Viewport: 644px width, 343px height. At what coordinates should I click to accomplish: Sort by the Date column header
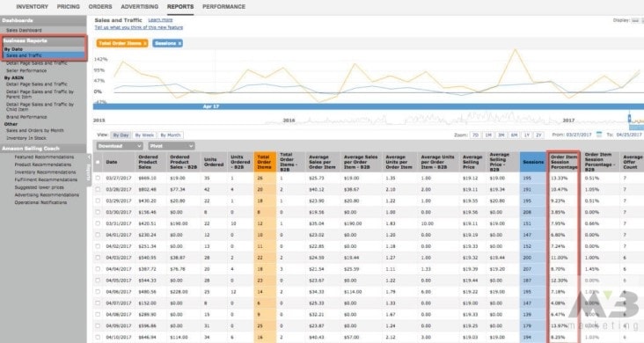112,162
